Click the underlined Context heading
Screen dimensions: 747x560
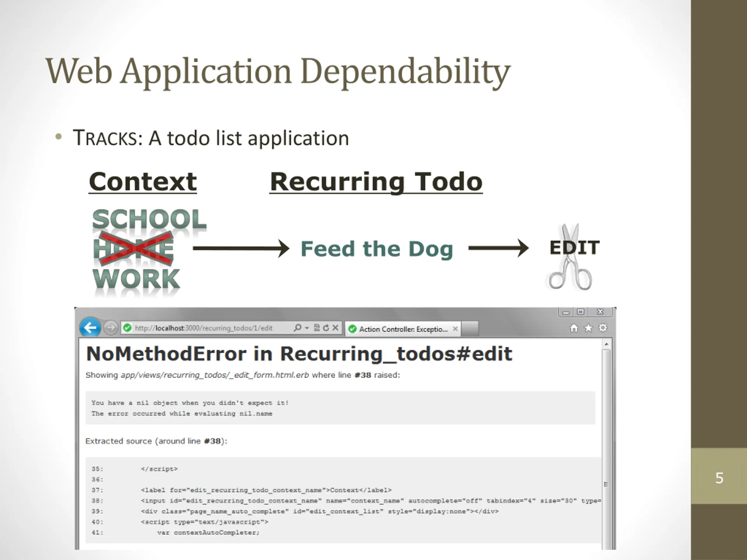tap(142, 182)
